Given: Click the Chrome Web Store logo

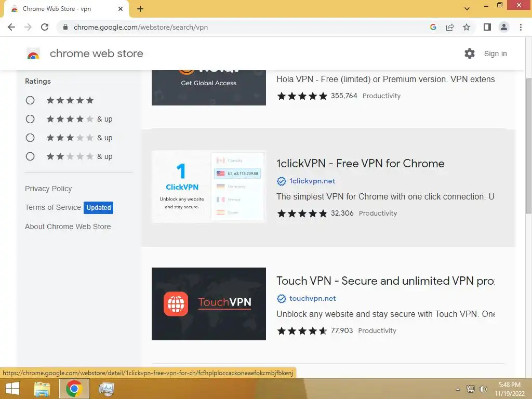Looking at the screenshot, I should [x=33, y=54].
